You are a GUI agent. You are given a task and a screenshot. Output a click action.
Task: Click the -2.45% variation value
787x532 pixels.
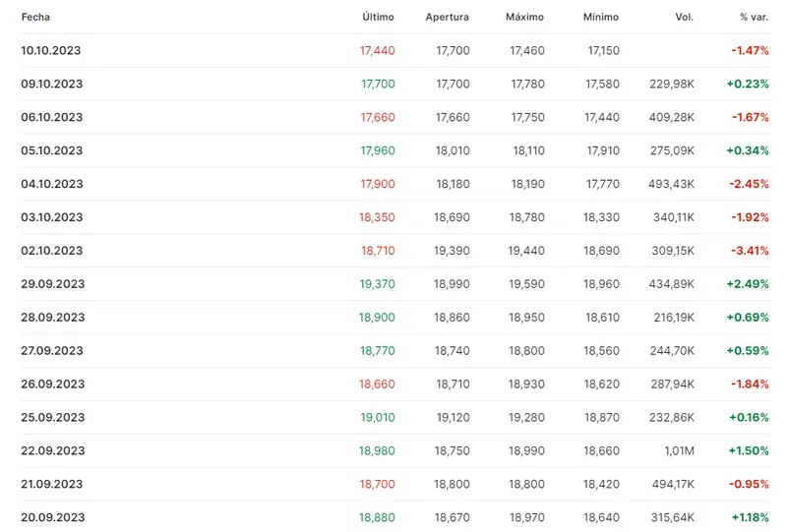point(749,184)
